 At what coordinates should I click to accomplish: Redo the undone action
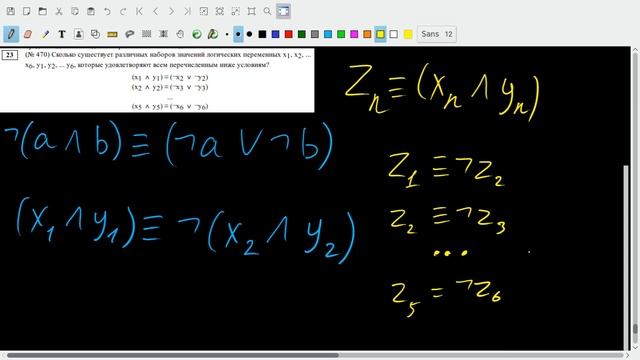pos(123,11)
